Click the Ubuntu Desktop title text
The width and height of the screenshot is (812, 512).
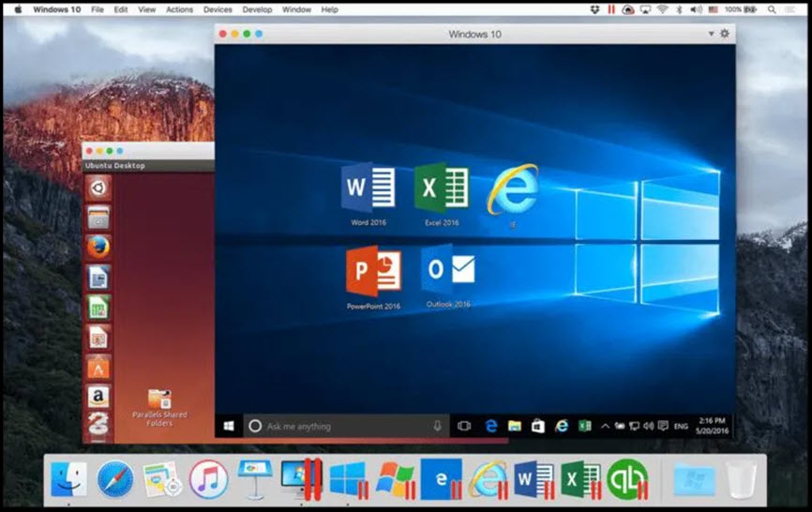[x=115, y=166]
